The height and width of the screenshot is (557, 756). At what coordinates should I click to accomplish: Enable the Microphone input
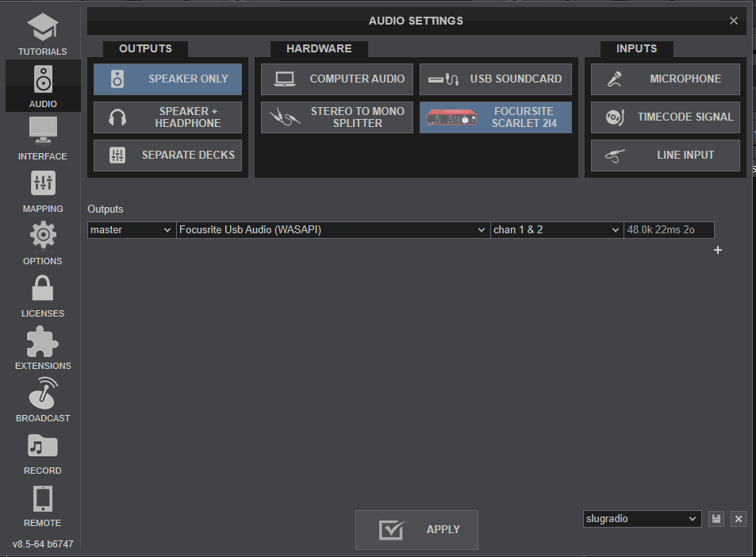coord(666,79)
